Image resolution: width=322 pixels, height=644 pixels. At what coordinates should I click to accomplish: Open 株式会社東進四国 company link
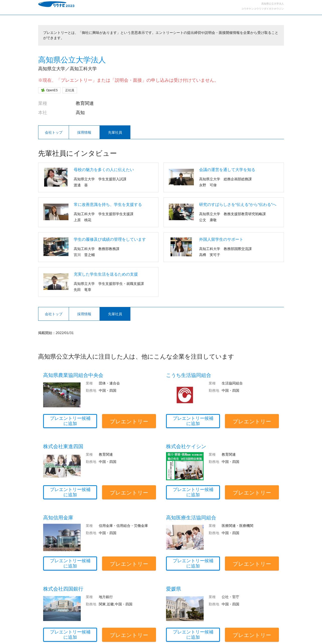pos(63,446)
